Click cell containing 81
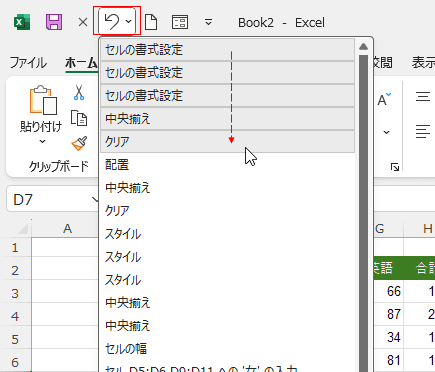This screenshot has height=372, width=435. 388,360
